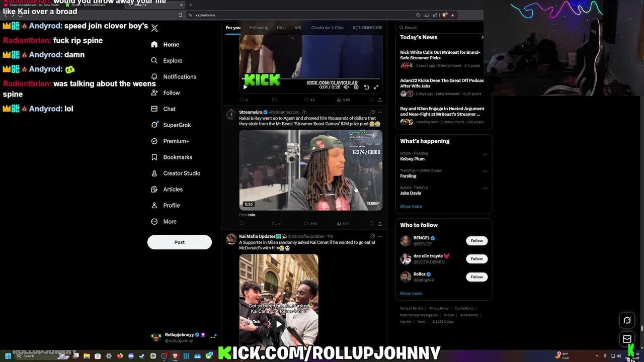Open options for Kelsey Plum trend
Image resolution: width=644 pixels, height=362 pixels.
tap(485, 154)
